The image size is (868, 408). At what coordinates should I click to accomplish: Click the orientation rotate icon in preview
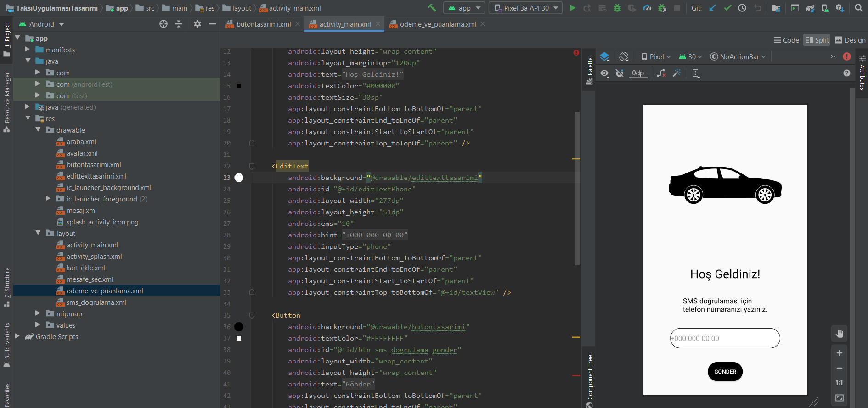(624, 57)
